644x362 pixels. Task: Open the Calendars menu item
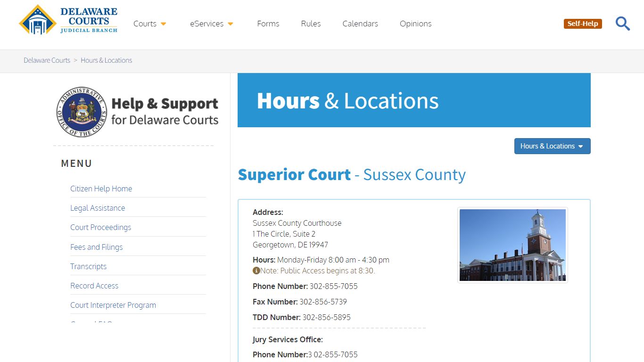click(360, 24)
